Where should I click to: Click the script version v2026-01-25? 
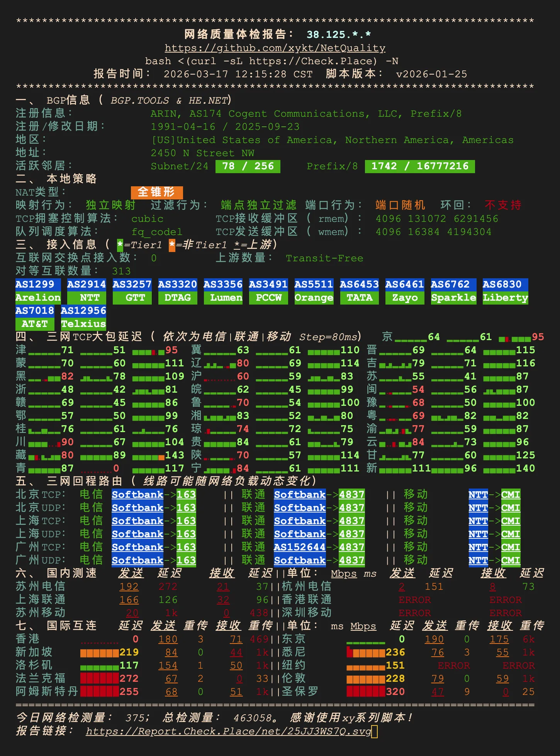click(432, 74)
